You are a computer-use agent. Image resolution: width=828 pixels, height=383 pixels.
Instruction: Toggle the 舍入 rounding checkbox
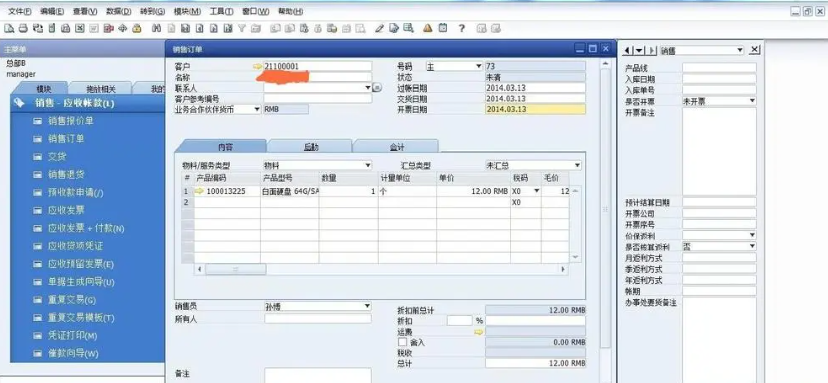pyautogui.click(x=402, y=342)
